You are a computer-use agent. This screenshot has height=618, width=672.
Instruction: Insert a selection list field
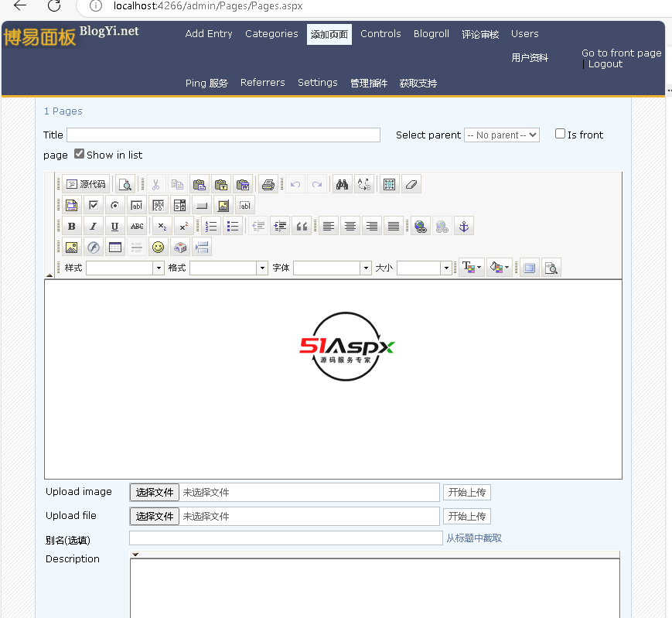(x=180, y=205)
